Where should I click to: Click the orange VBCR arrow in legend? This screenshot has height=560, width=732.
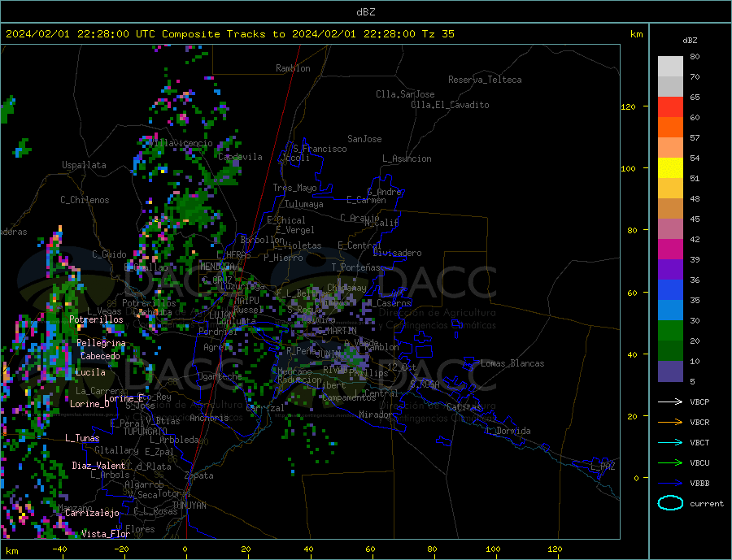[x=670, y=423]
